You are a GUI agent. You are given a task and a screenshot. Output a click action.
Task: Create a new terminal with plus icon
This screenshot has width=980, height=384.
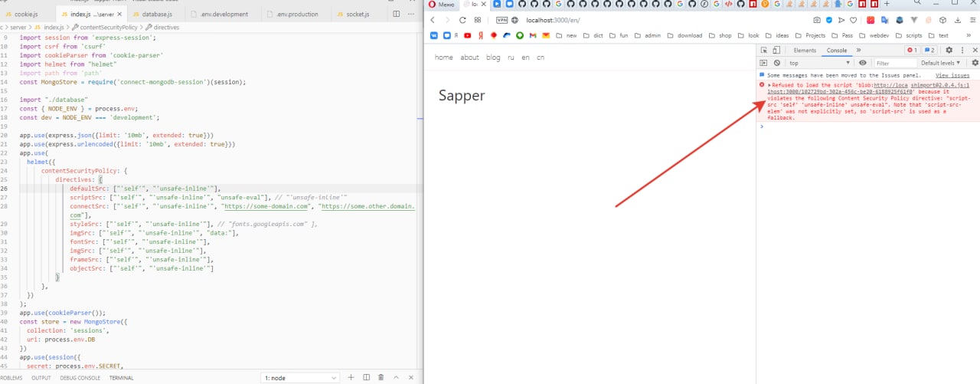[x=351, y=377]
